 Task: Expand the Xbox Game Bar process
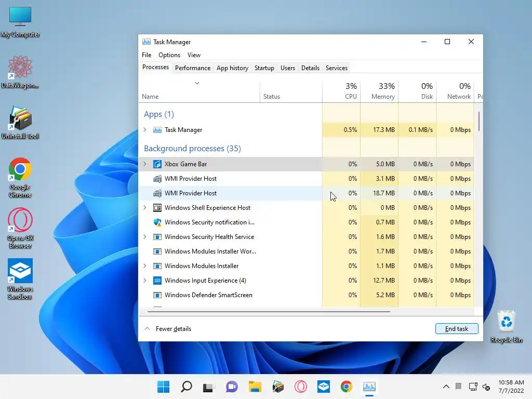(145, 164)
